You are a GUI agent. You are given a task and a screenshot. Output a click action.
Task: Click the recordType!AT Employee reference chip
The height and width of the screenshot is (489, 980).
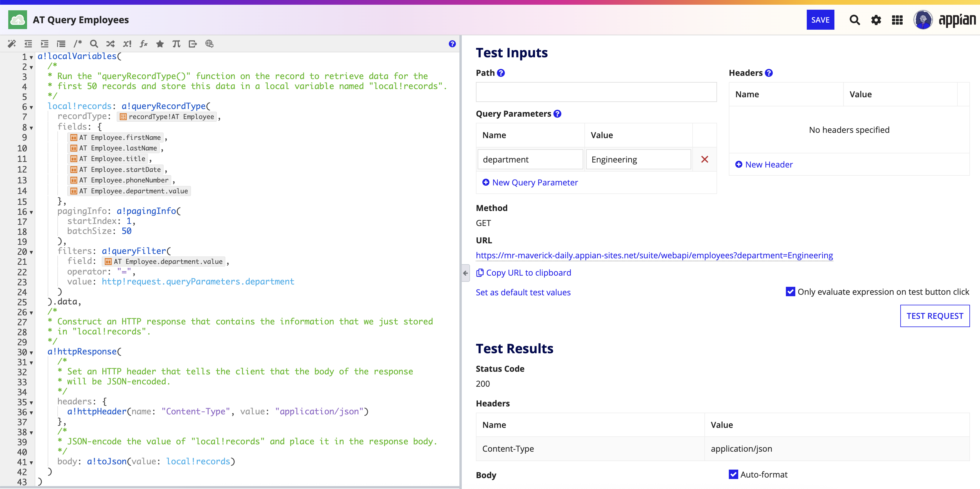pyautogui.click(x=167, y=117)
